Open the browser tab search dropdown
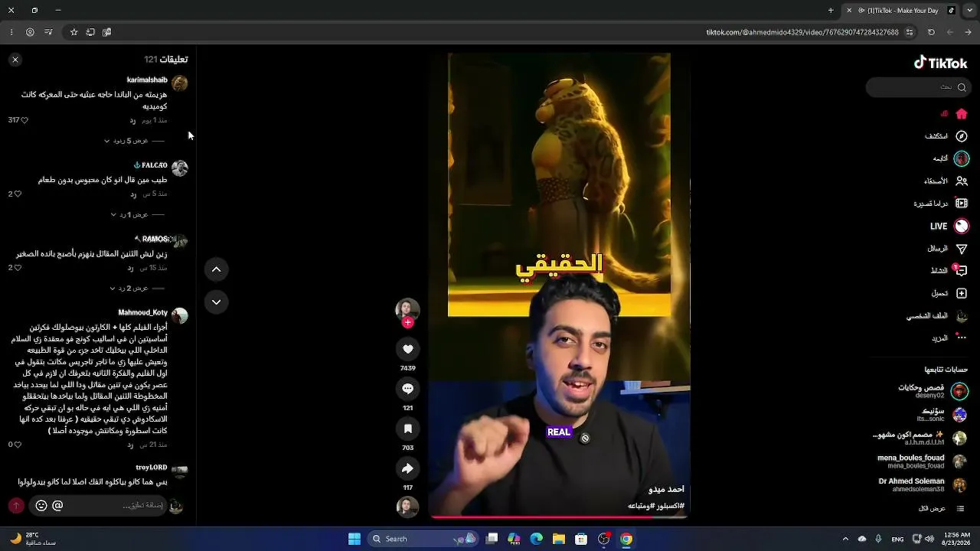This screenshot has width=980, height=551. pos(969,11)
